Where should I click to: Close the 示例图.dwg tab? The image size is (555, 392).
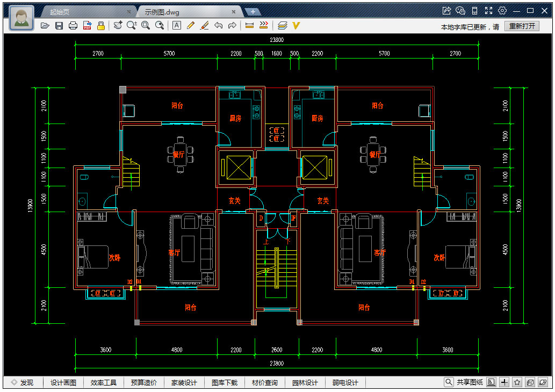234,12
